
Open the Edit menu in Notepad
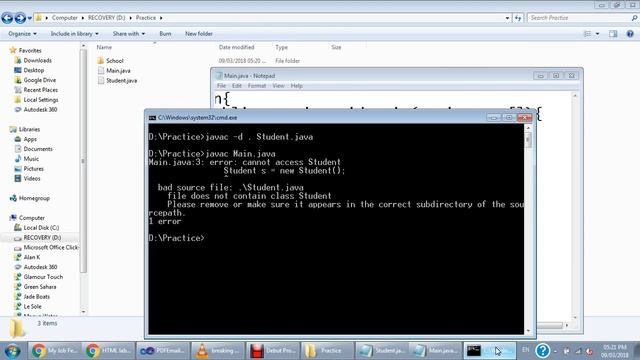coord(237,86)
